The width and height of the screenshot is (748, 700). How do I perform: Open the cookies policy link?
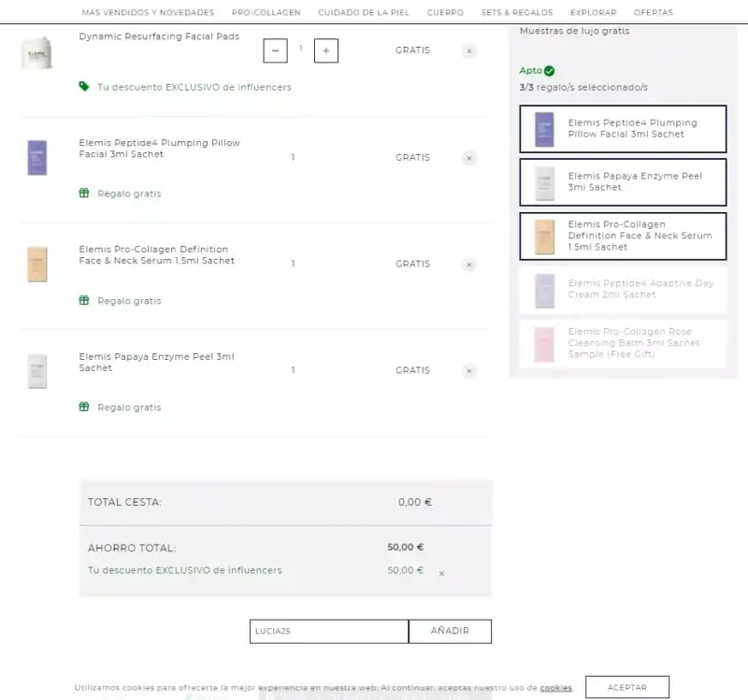point(555,688)
